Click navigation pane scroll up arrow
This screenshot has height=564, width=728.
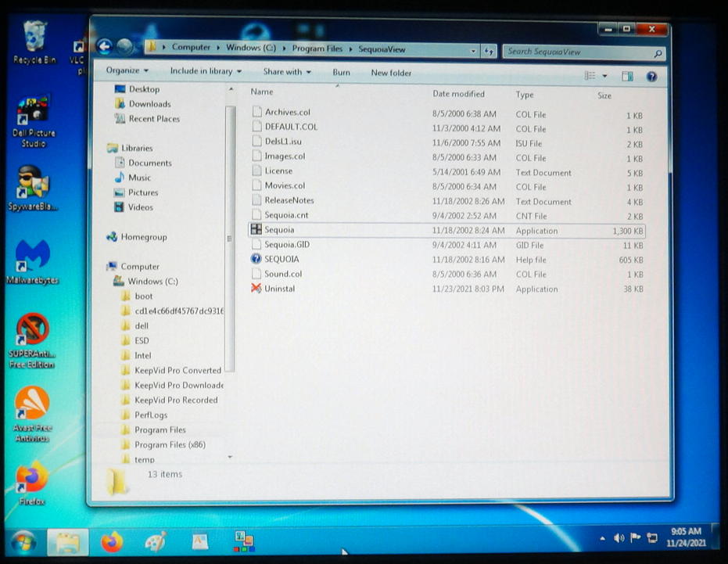pos(230,90)
